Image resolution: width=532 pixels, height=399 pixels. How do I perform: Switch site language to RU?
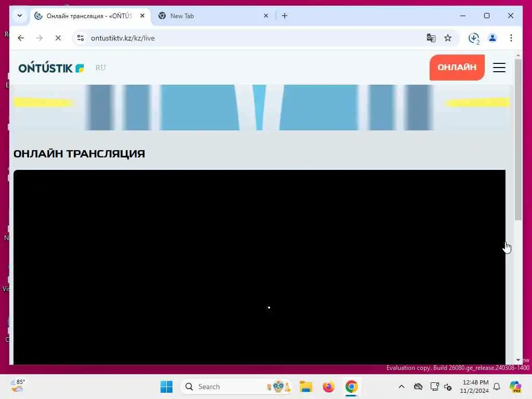[x=100, y=68]
